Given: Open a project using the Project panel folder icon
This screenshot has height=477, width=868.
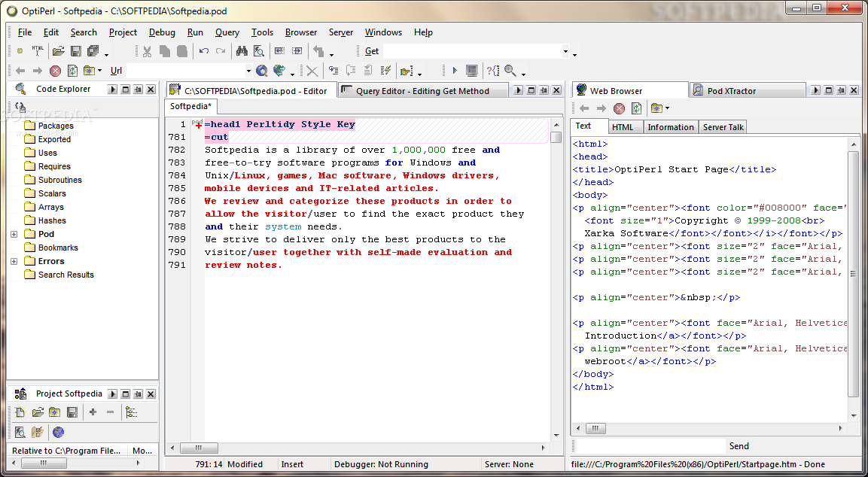Looking at the screenshot, I should click(38, 412).
